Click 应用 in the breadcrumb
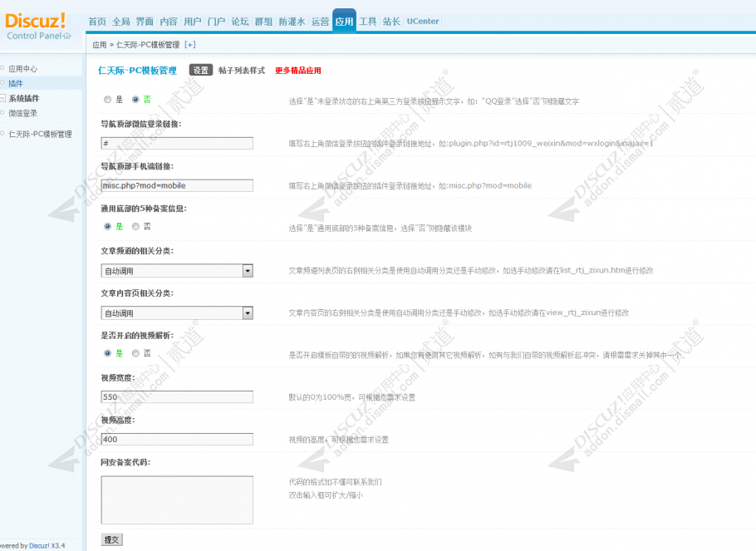This screenshot has height=551, width=756. pos(100,44)
